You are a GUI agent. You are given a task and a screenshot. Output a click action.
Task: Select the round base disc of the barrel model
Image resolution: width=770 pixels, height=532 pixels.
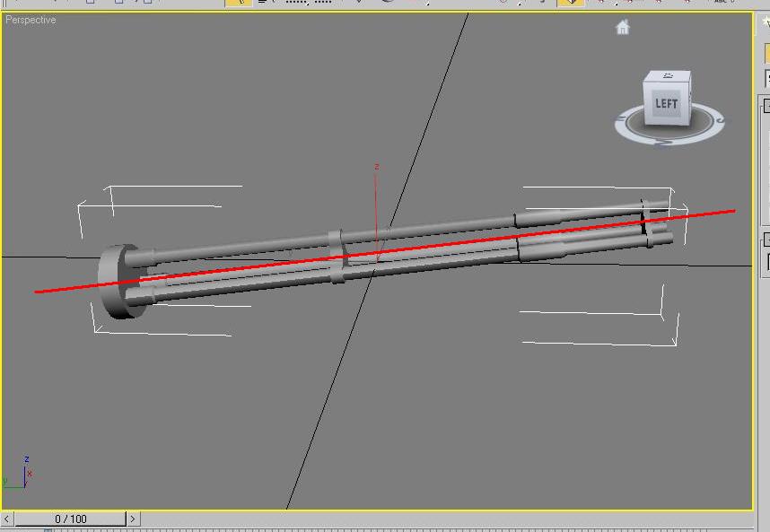[116, 281]
